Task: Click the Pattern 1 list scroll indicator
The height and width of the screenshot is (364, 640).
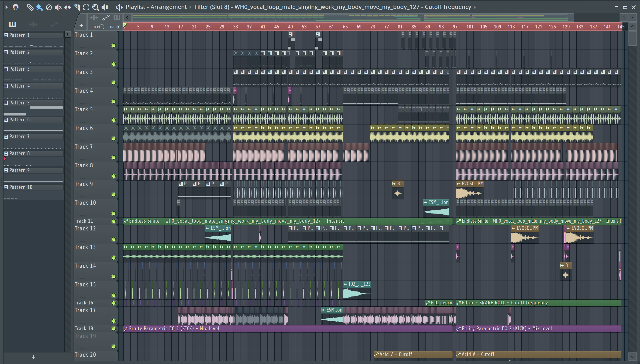Action: point(68,34)
